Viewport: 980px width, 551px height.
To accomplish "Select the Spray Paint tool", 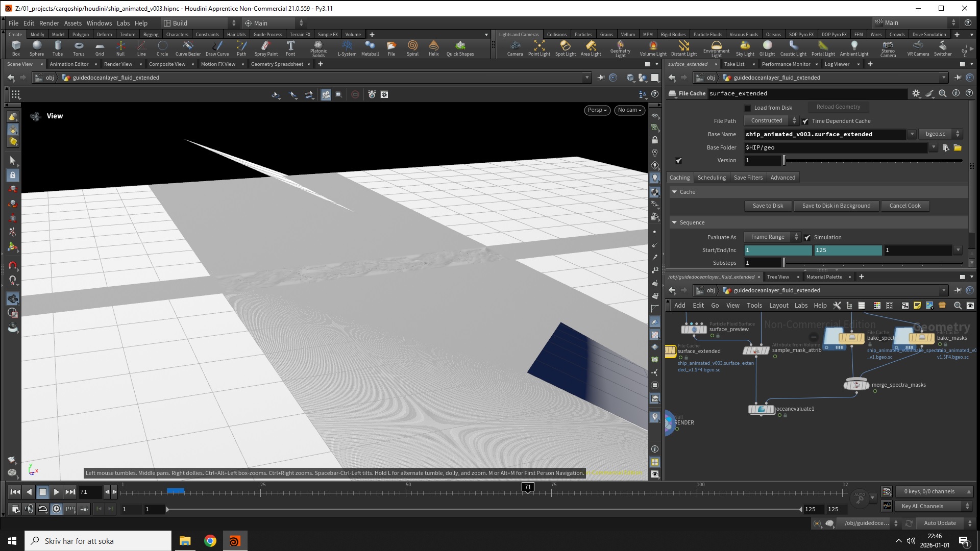I will pyautogui.click(x=266, y=47).
